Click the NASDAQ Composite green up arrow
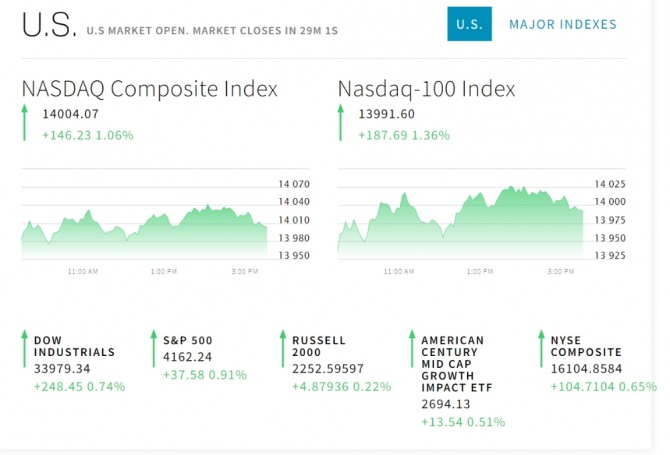670x455 pixels. click(25, 124)
